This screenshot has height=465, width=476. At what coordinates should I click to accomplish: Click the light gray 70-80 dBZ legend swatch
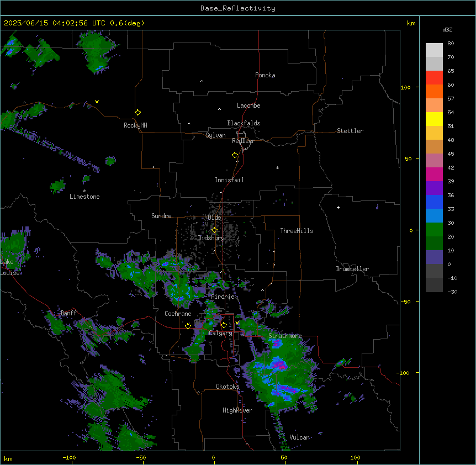434,50
